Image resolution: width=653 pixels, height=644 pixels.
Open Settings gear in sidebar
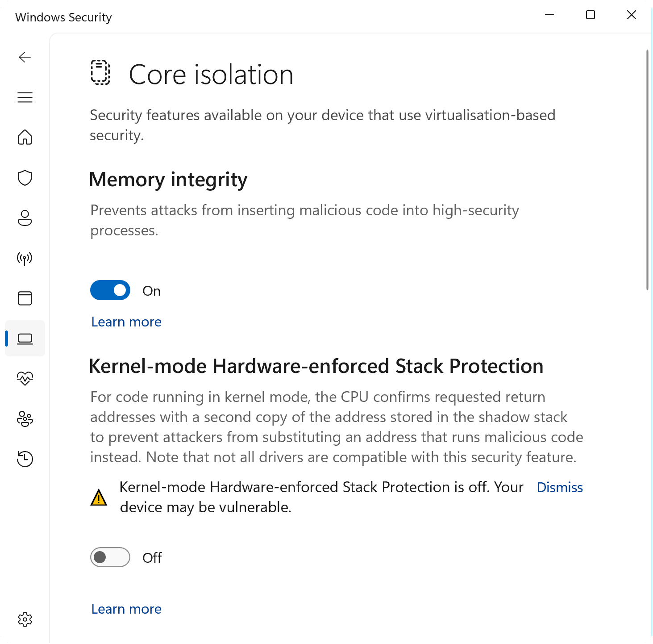tap(25, 619)
